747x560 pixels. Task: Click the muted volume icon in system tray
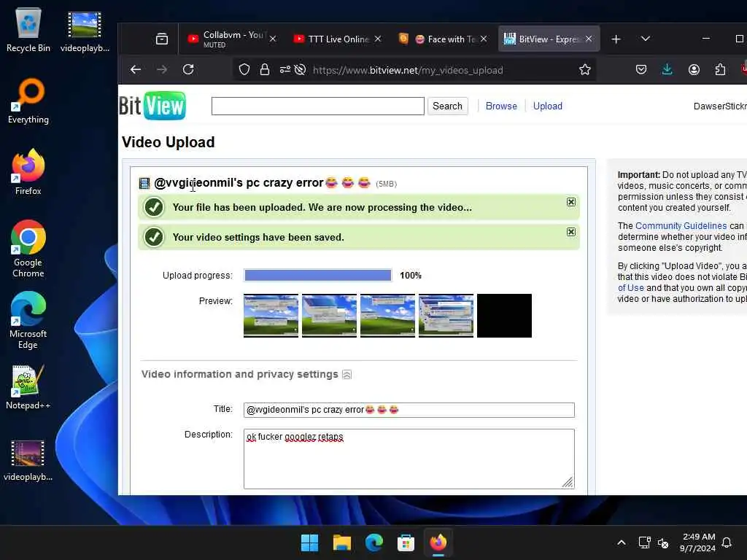(x=662, y=542)
